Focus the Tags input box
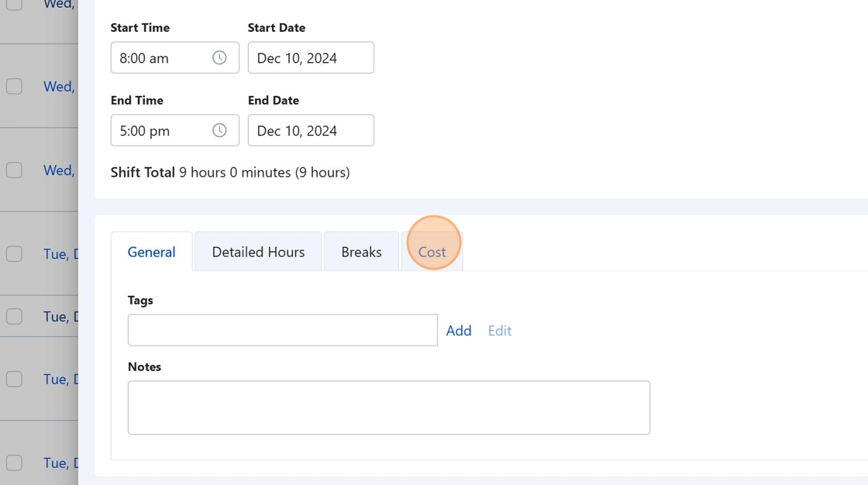The image size is (868, 485). click(282, 330)
